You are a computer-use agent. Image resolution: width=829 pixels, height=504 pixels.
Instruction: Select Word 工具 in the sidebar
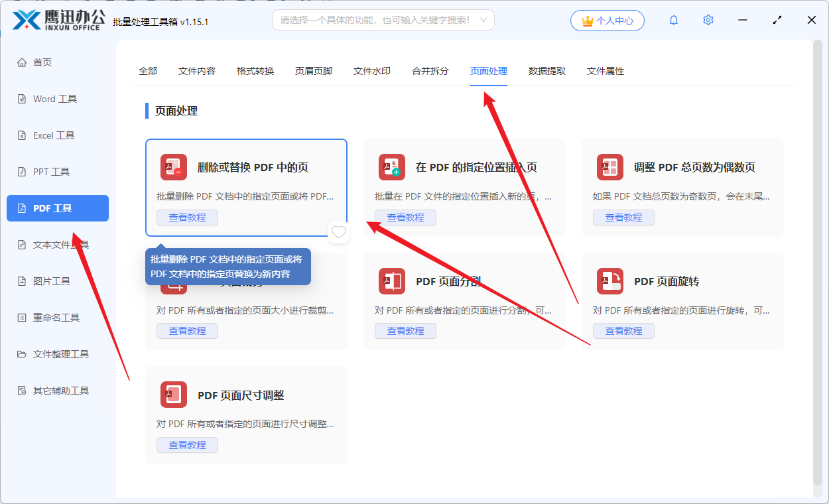pos(58,99)
